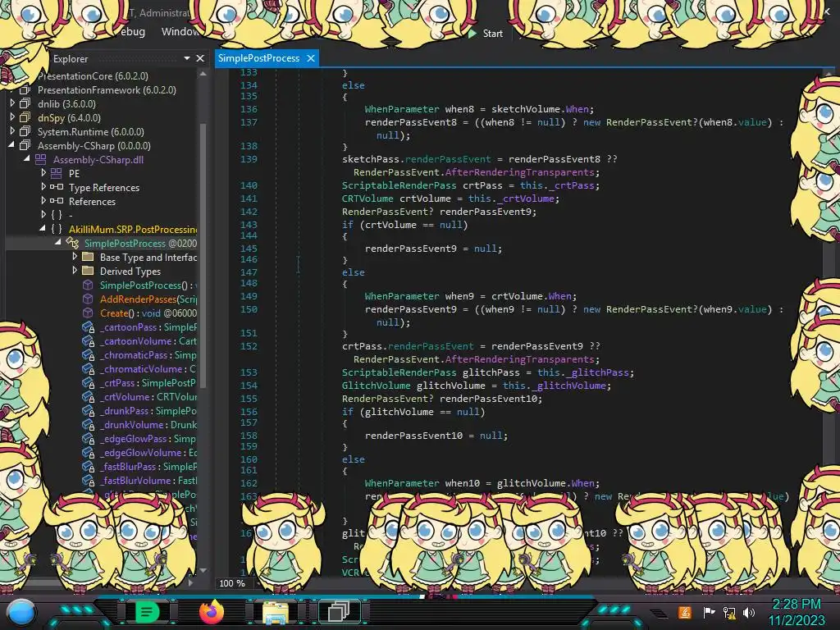This screenshot has width=840, height=630.
Task: Click the References node icon
Action: [57, 201]
